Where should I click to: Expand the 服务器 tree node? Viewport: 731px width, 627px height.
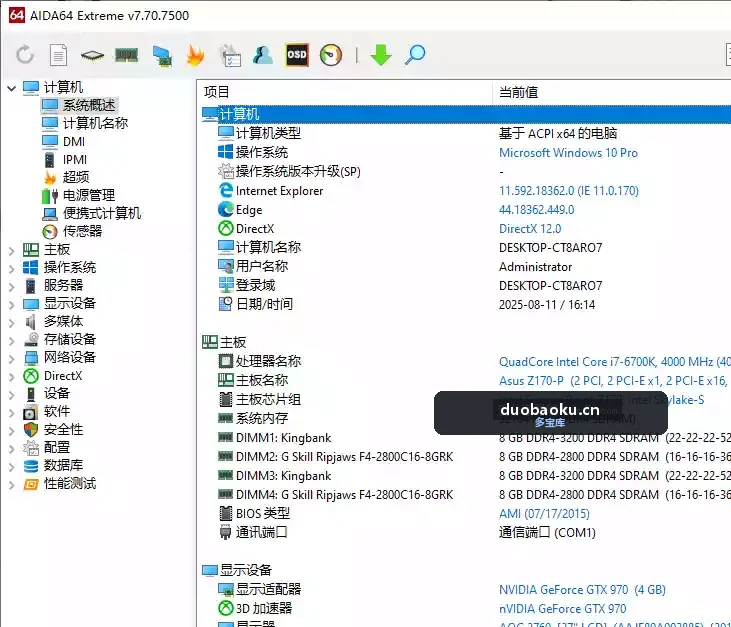[11, 287]
